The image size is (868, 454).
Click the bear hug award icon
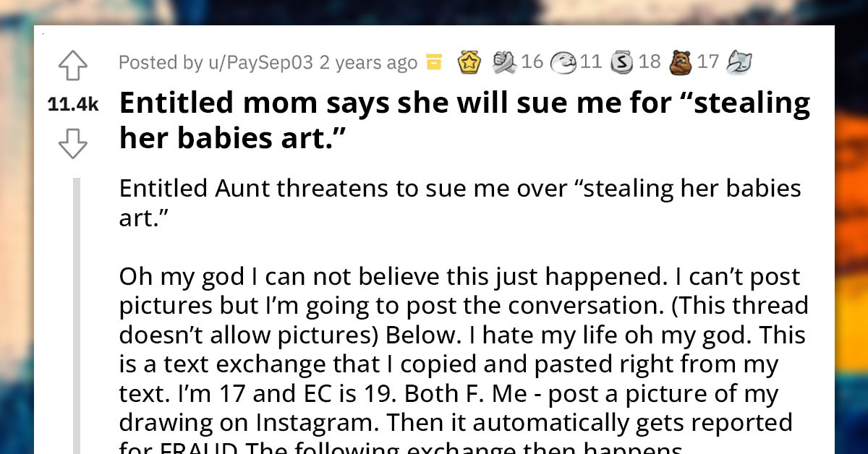pos(679,61)
